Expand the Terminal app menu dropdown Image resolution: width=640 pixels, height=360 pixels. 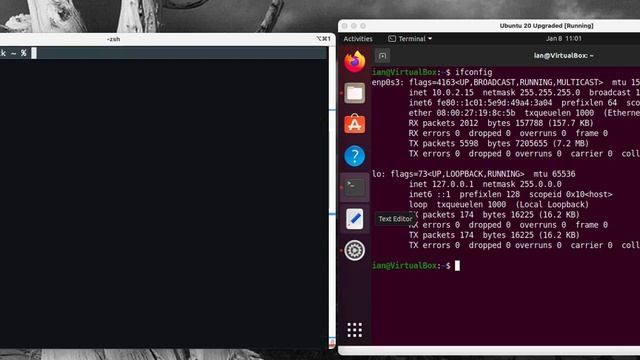[x=410, y=39]
